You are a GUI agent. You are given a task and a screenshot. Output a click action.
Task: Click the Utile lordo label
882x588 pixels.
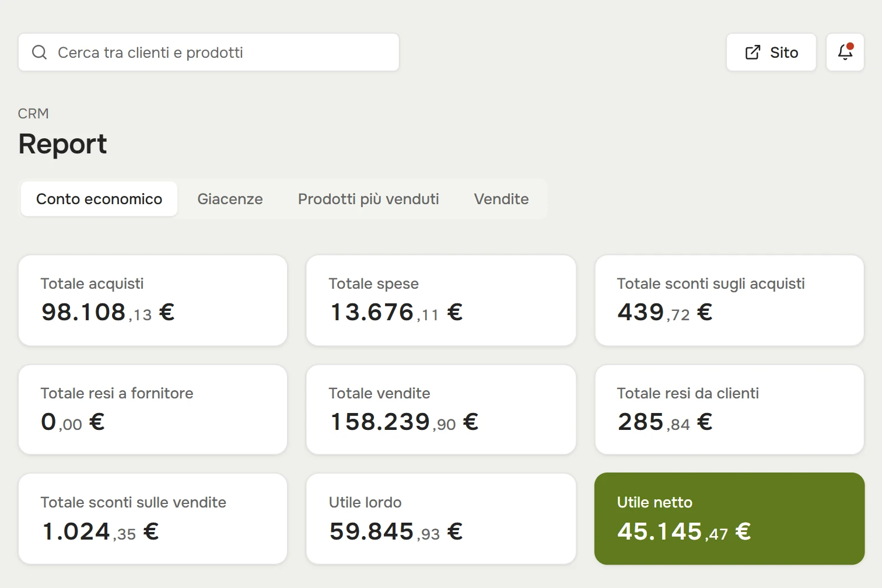coord(365,502)
